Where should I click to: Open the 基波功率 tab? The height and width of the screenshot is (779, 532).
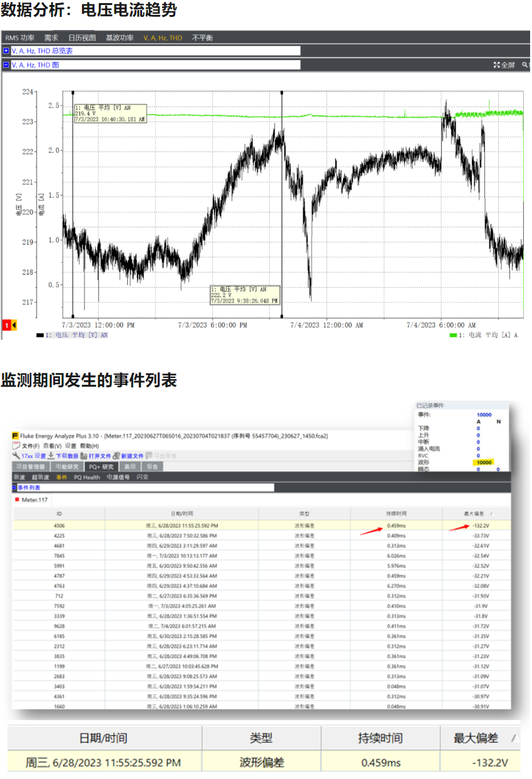[120, 38]
